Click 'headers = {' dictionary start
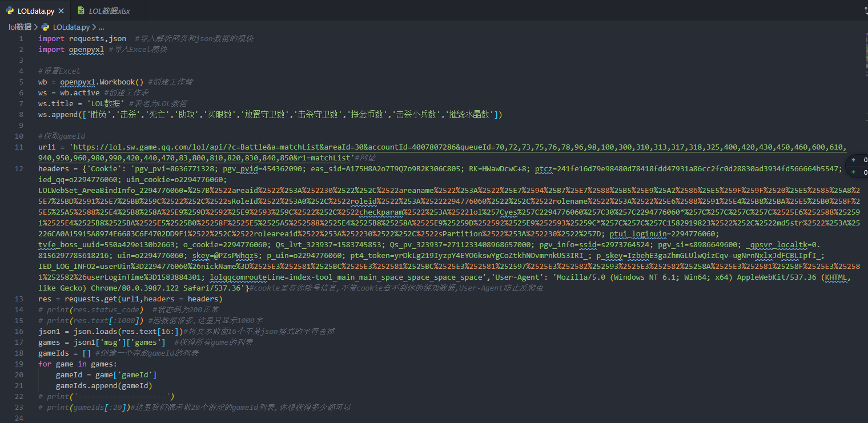 [62, 169]
